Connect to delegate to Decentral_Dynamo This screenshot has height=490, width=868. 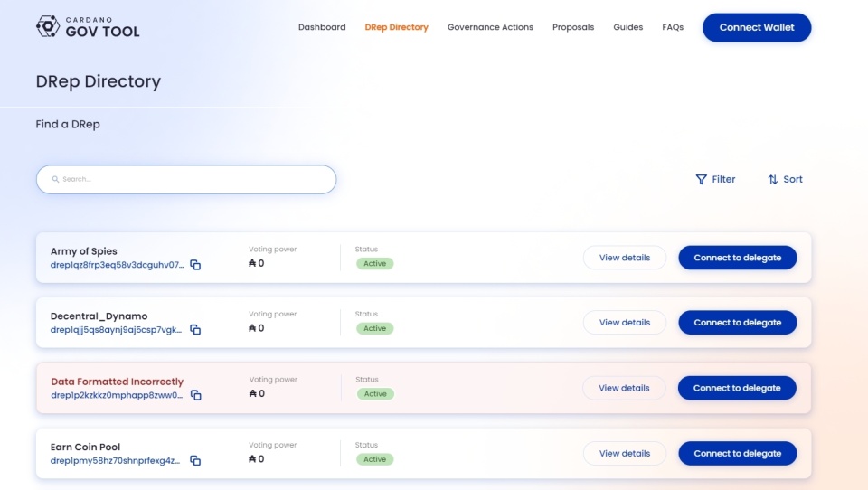737,323
